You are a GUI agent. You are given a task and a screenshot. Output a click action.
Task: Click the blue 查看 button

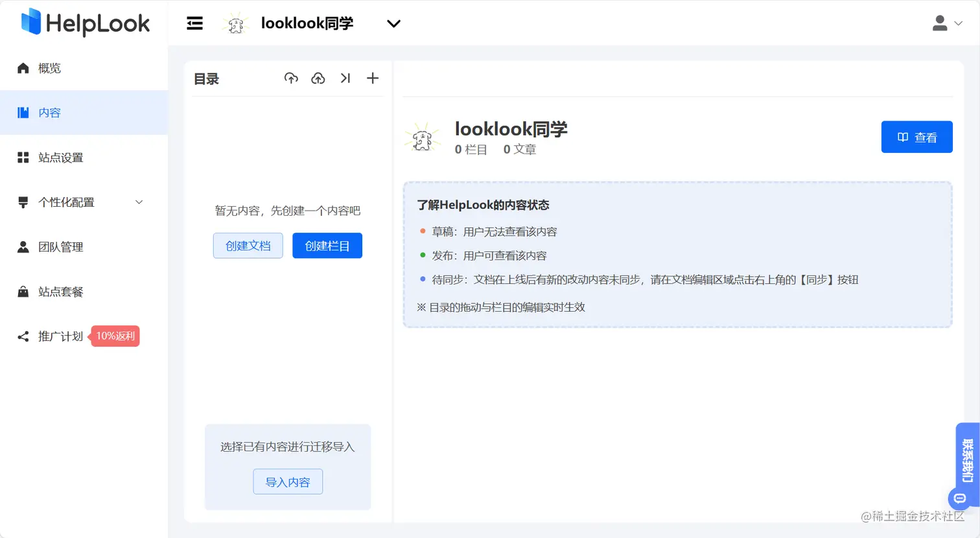[x=916, y=137]
